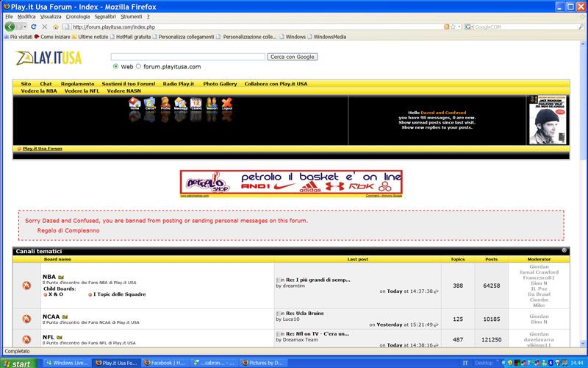Collapse the Canali tematici category

tap(564, 251)
